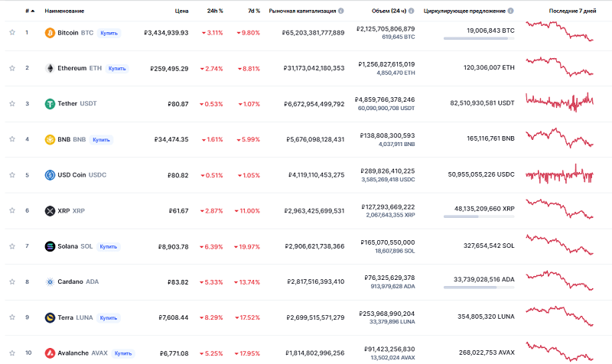Sort table by 24h % column header

pos(216,11)
